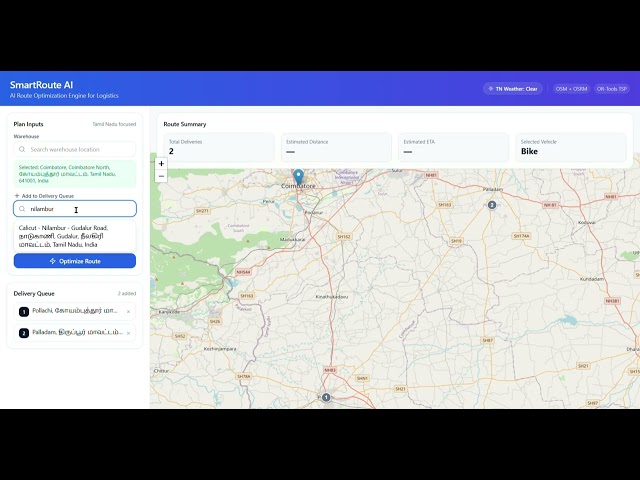Click the Optimize Route button
Screen dimensions: 640x480
click(x=75, y=261)
